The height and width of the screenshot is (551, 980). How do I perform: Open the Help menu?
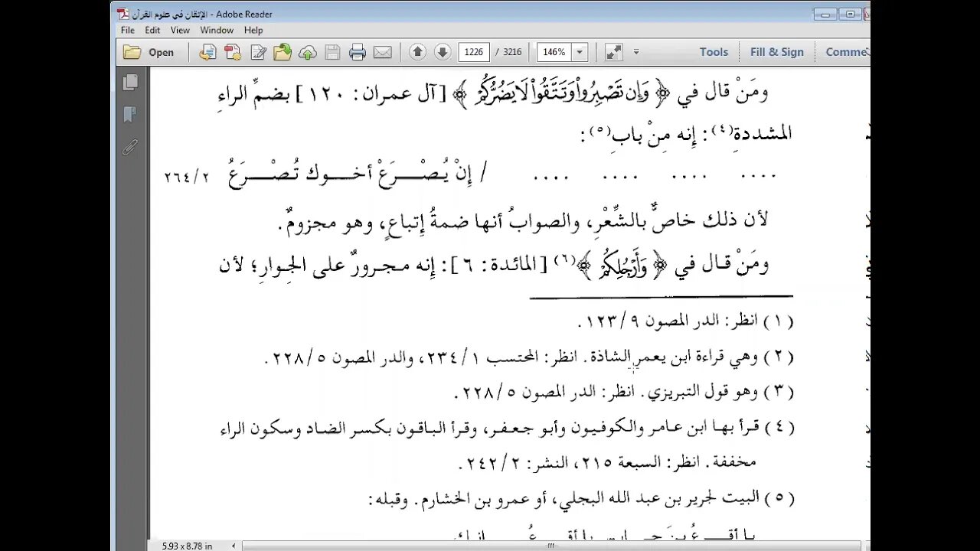[x=253, y=30]
